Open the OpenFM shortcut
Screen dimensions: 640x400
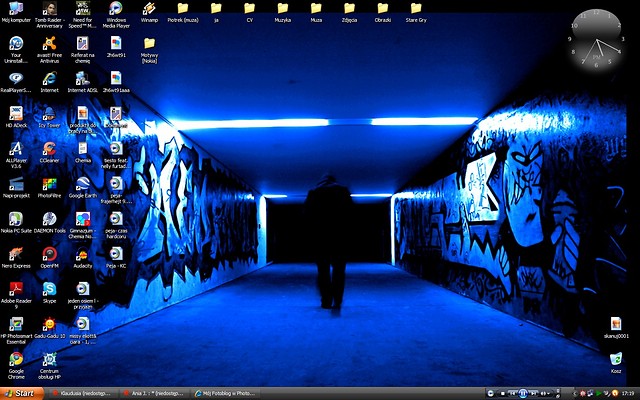pos(49,258)
